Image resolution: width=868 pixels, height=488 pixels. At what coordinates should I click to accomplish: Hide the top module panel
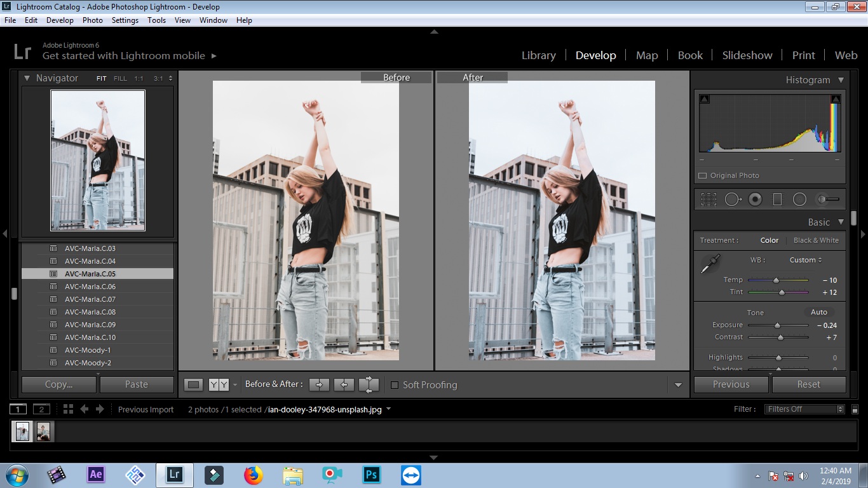click(434, 31)
